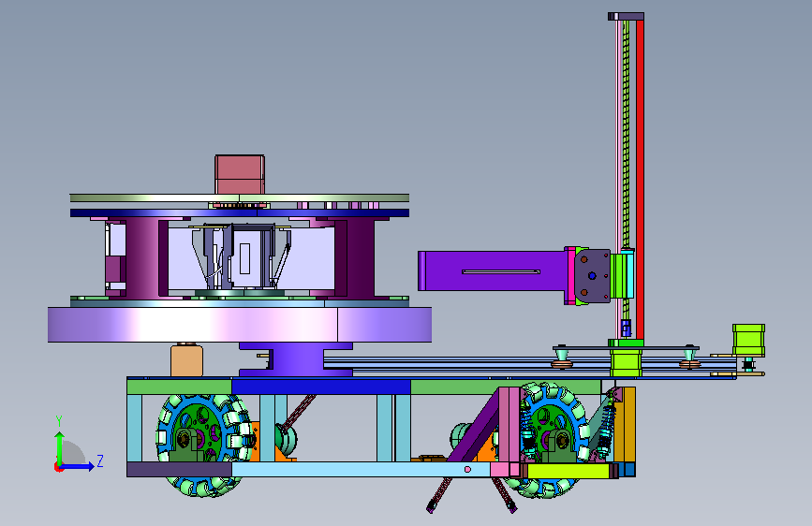812x526 pixels.
Task: Select the violet spool hub below the disc
Action: (x=296, y=359)
